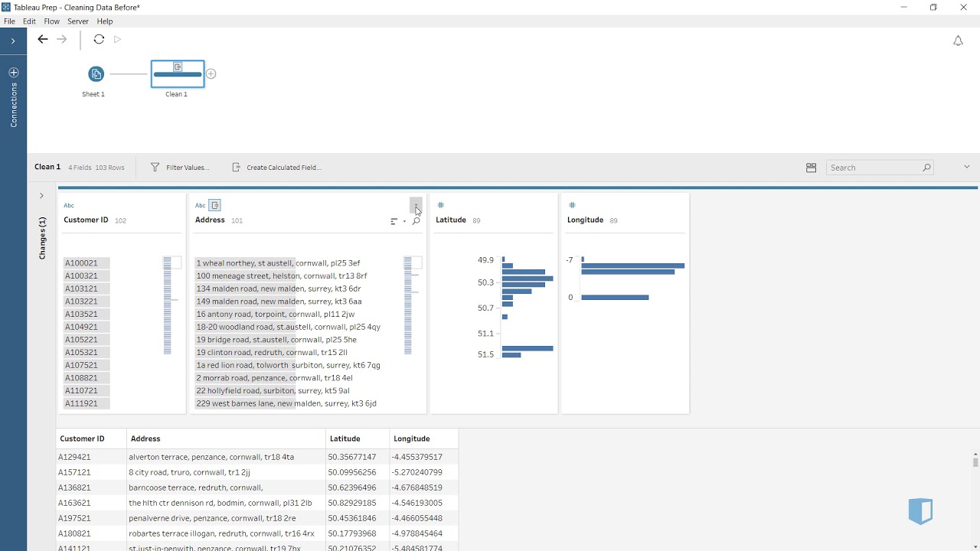Change Longitude number data type
This screenshot has width=980, height=551.
pos(572,205)
